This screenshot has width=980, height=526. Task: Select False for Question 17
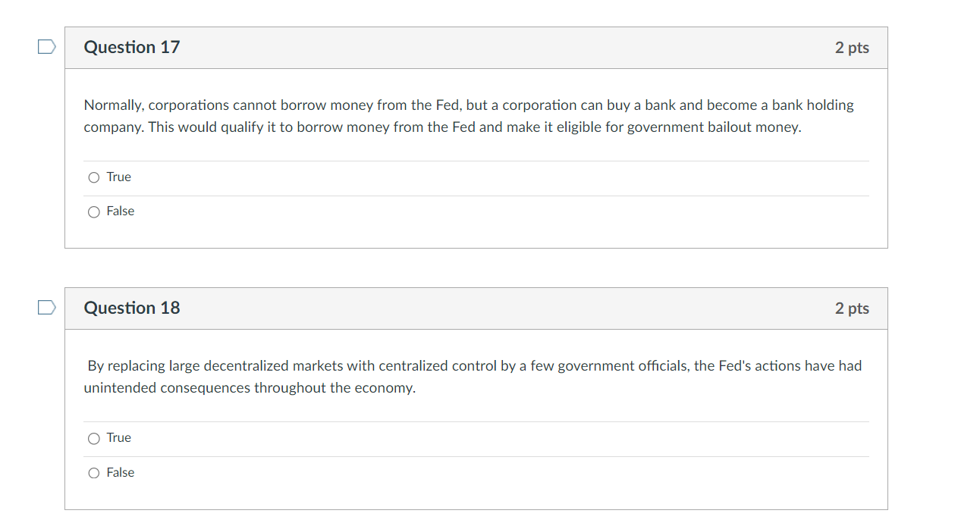click(x=93, y=211)
